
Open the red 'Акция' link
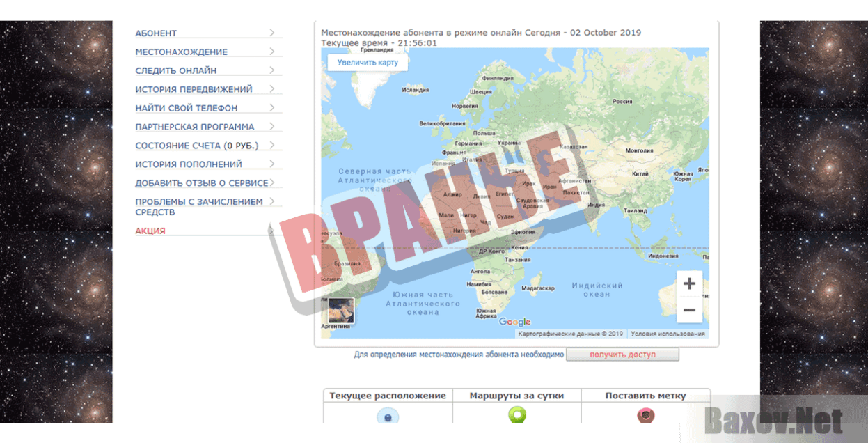click(x=150, y=231)
